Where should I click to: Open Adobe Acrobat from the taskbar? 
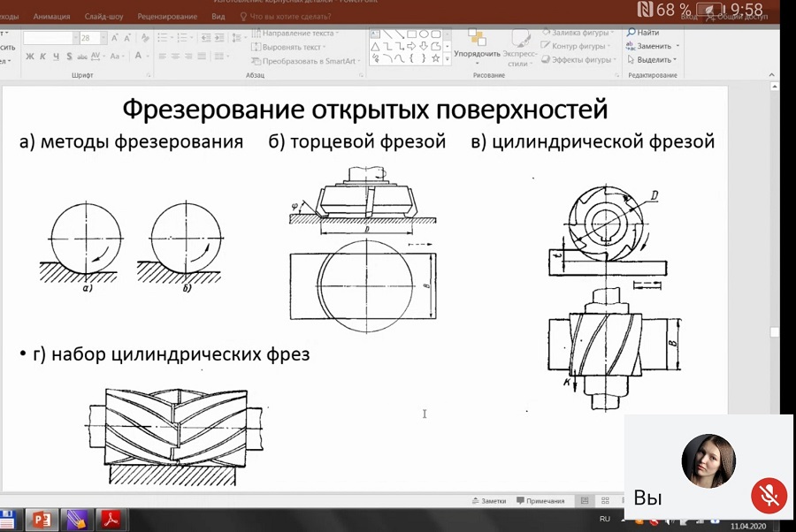pos(111,520)
